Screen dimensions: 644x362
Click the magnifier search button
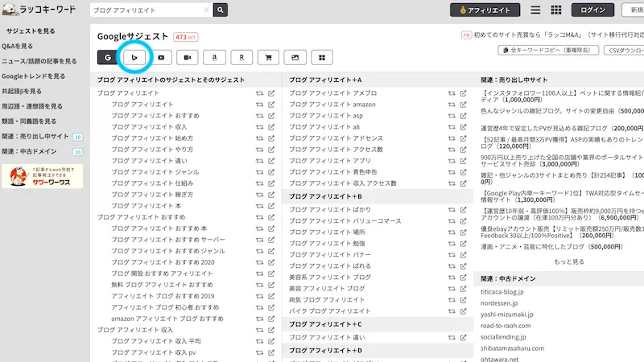tap(221, 10)
